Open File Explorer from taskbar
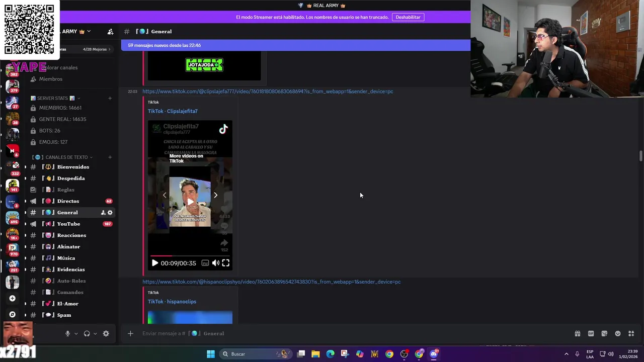The width and height of the screenshot is (644, 362). click(315, 354)
